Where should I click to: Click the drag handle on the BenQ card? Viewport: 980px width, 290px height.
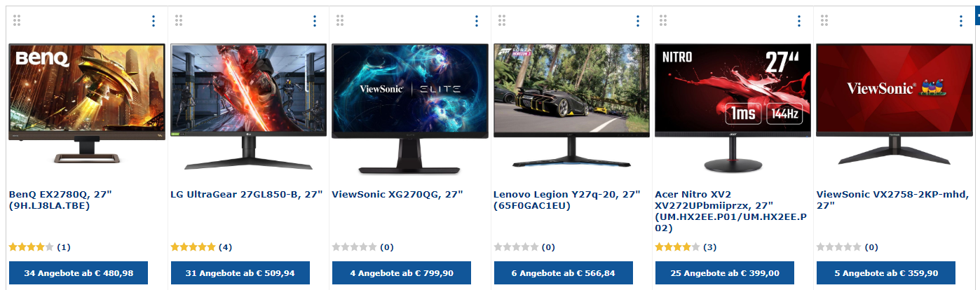click(x=17, y=21)
